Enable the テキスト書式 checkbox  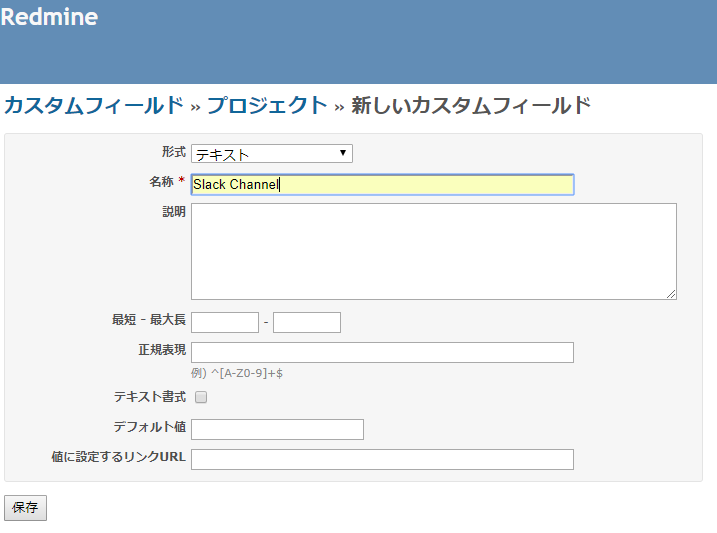click(x=201, y=397)
